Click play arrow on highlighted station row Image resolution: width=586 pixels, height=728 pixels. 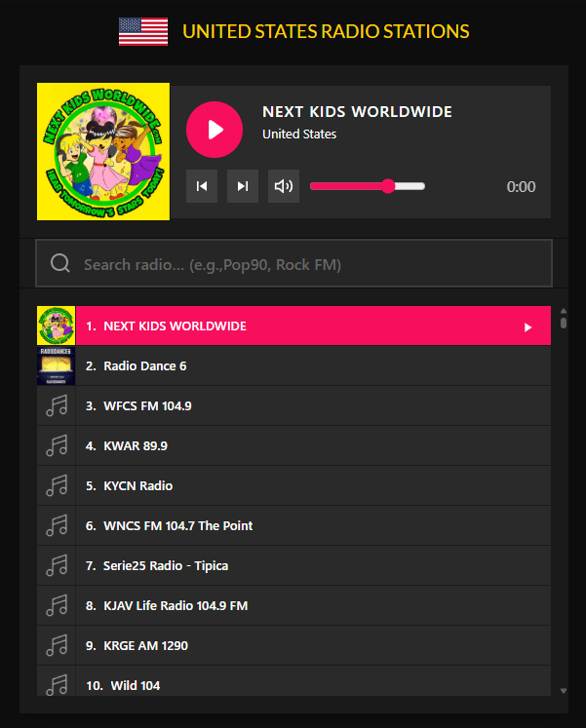[527, 327]
